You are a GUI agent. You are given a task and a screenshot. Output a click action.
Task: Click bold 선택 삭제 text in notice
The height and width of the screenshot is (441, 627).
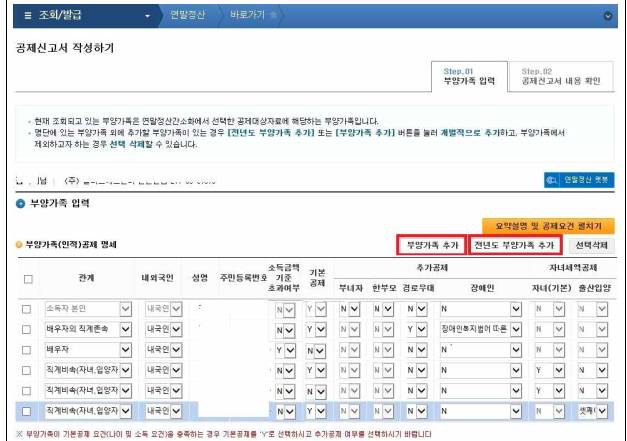[127, 144]
